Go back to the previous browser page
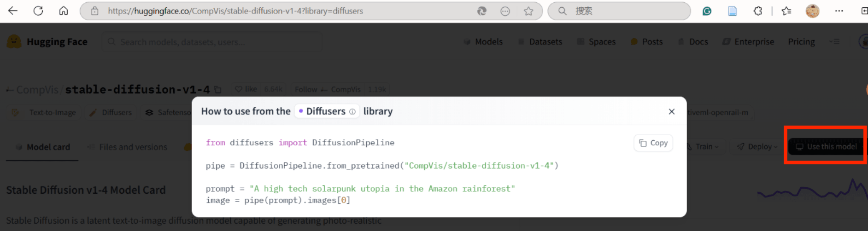Image resolution: width=868 pixels, height=231 pixels. click(x=13, y=11)
